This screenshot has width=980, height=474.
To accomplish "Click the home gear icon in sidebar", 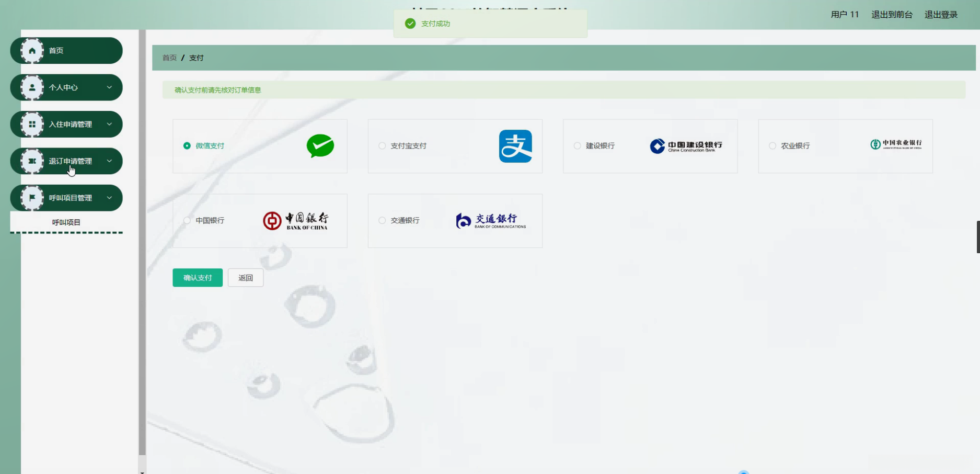I will point(32,51).
